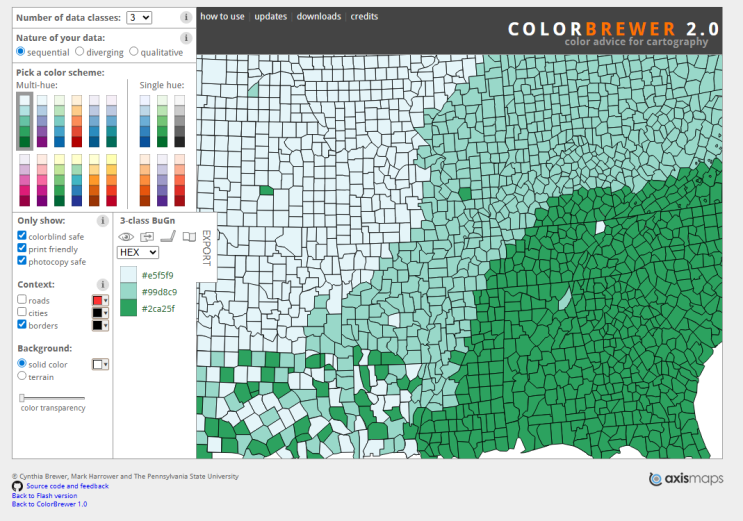Select the RdPu ramp ending in purple
Image resolution: width=743 pixels, height=521 pixels.
pos(42,180)
